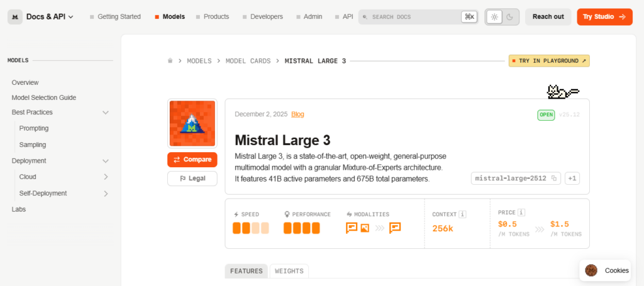This screenshot has width=644, height=286.
Task: Click the Try Studio button
Action: 604,17
